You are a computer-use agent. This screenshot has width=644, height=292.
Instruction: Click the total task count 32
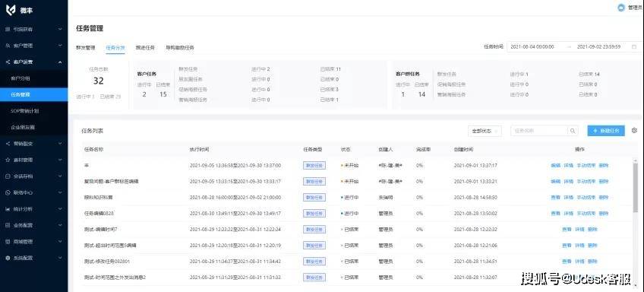(98, 81)
